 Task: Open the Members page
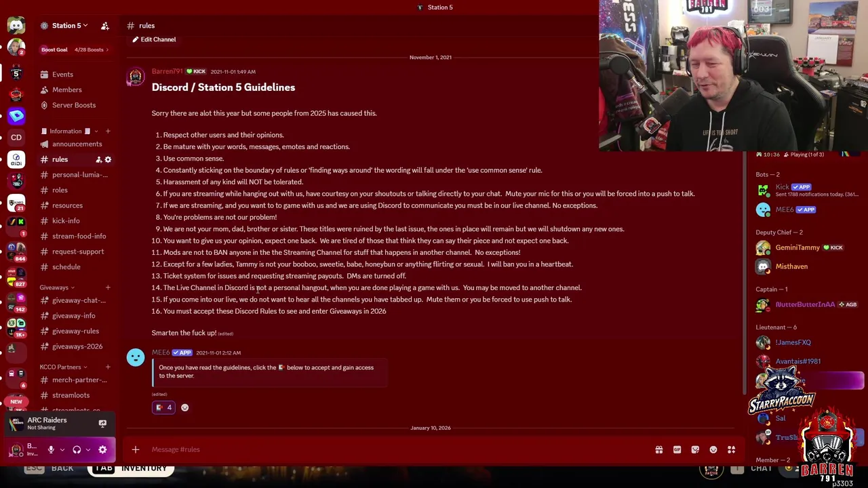67,89
